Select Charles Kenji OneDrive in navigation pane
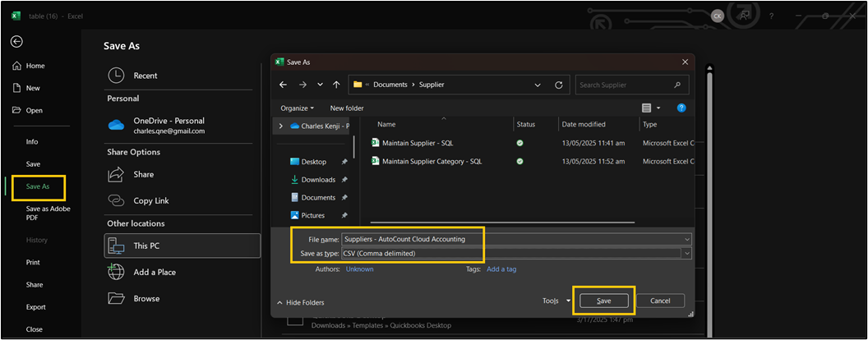Screen dimensions: 868x340 [x=320, y=126]
